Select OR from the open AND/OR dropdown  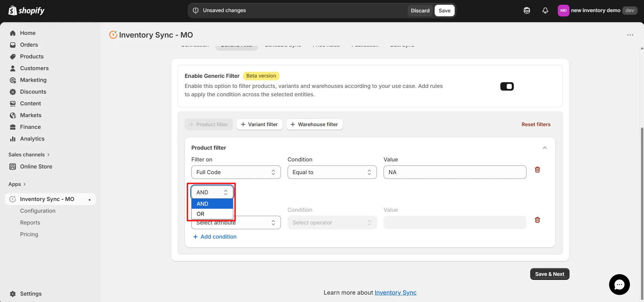pos(200,214)
